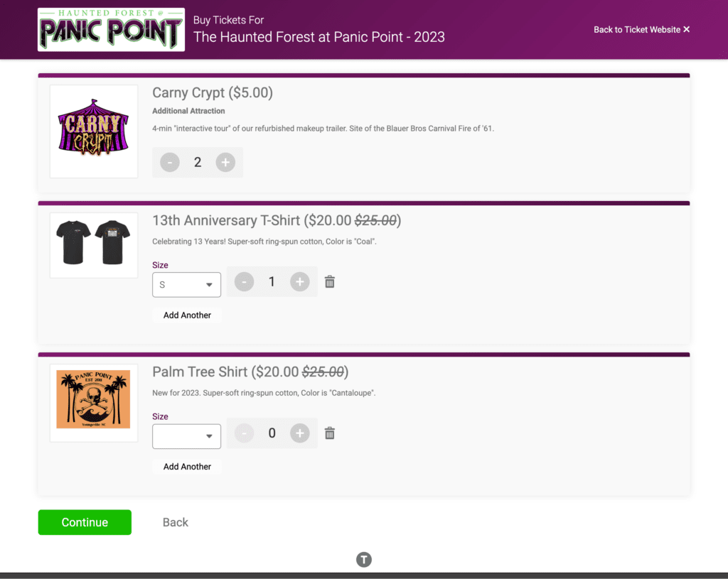
Task: Increase Palm Tree Shirt quantity
Action: [300, 433]
